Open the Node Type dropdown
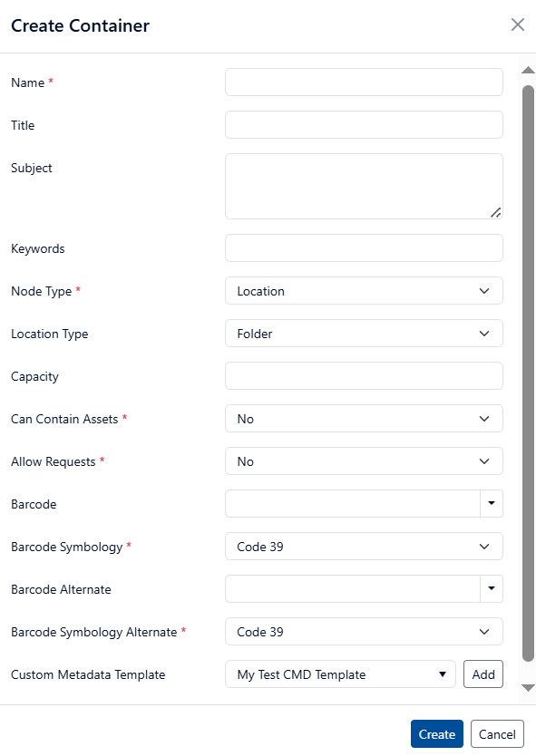The width and height of the screenshot is (536, 756). coord(364,291)
